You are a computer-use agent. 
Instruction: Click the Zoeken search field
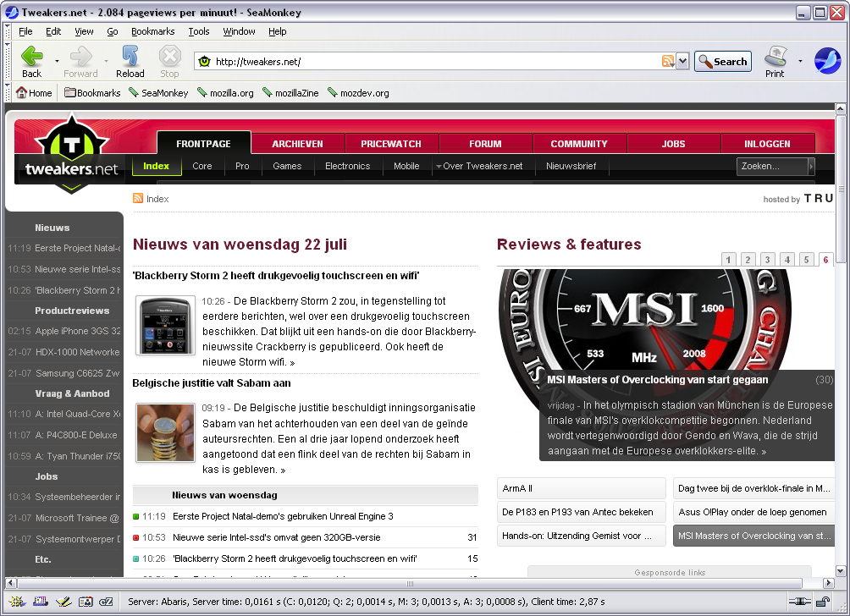[x=772, y=167]
